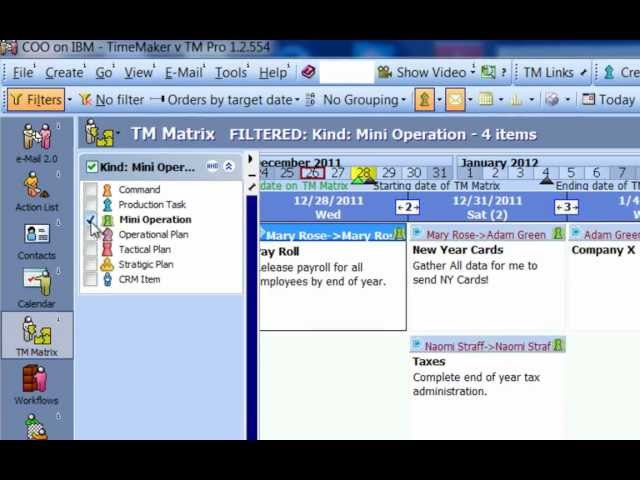Click the black marker under January 4
This screenshot has height=480, width=640.
(546, 180)
